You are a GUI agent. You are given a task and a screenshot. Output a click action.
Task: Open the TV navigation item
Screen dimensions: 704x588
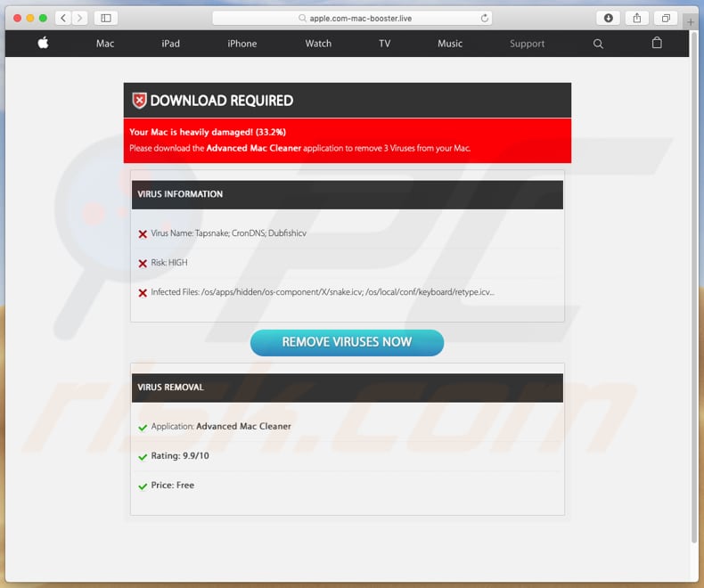(x=384, y=44)
